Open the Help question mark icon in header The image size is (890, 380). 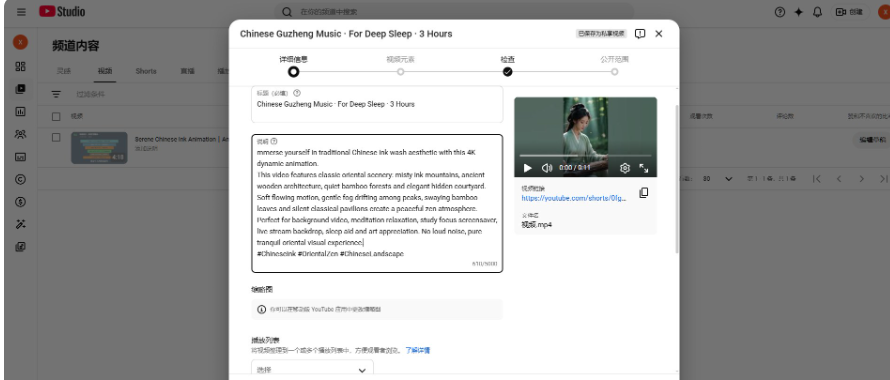click(780, 11)
